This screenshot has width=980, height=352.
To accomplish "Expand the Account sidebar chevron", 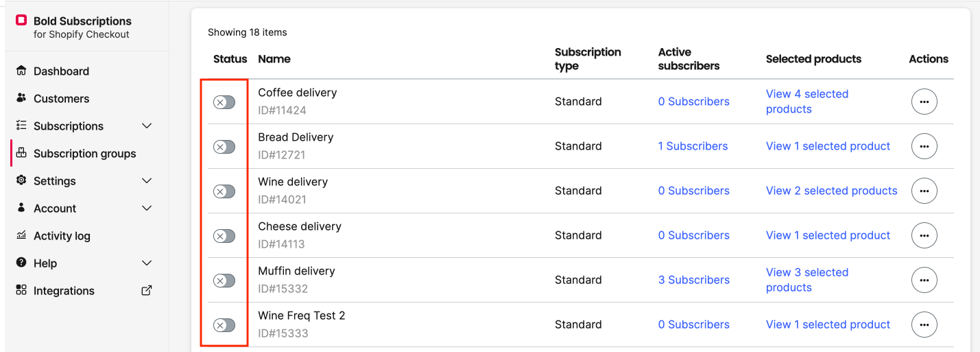I will 147,209.
